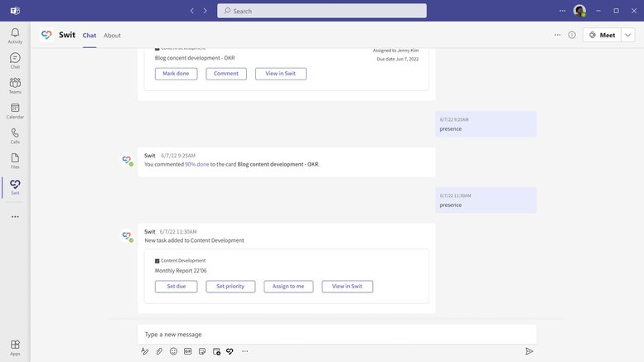Click the Swit extension icon in compose bar
The height and width of the screenshot is (362, 644).
(230, 351)
